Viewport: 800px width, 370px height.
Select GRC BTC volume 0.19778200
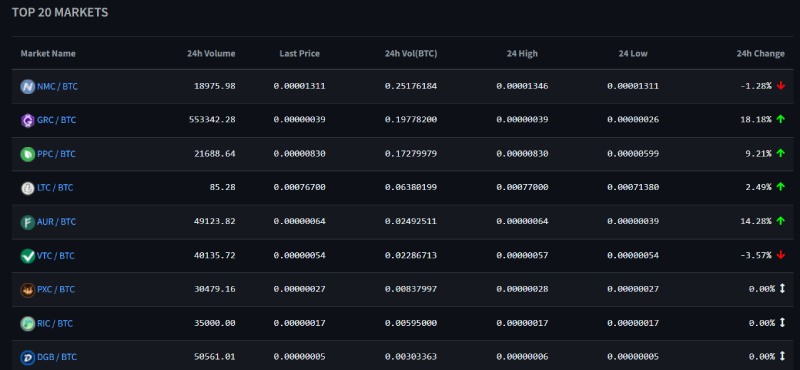tap(411, 120)
